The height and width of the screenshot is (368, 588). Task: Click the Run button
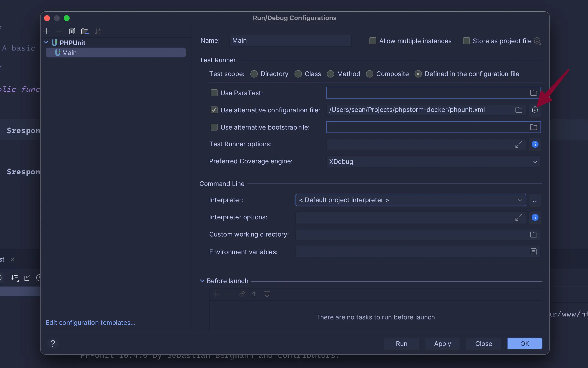[401, 343]
